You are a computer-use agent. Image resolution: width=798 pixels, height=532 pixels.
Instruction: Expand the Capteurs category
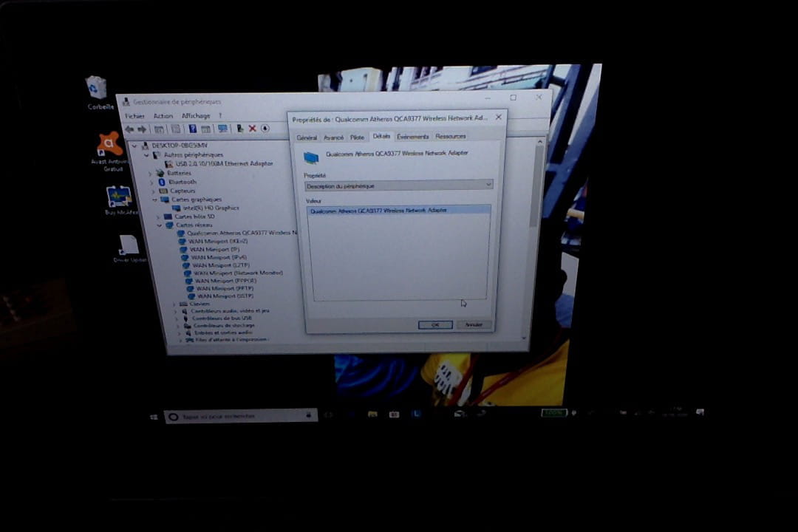coord(153,191)
